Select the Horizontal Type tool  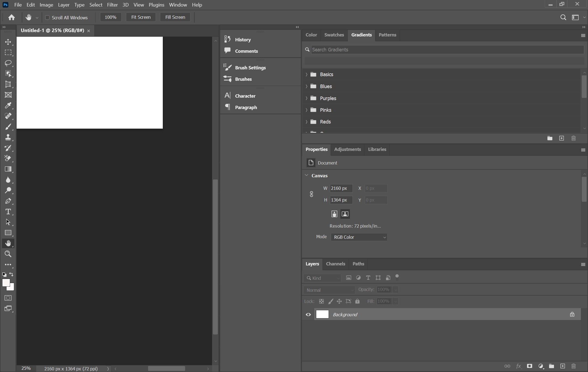pos(8,212)
